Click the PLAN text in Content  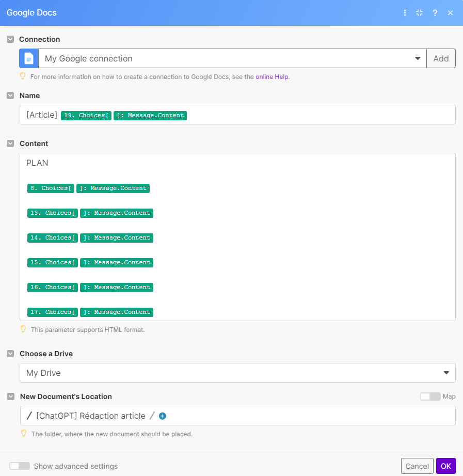[37, 163]
